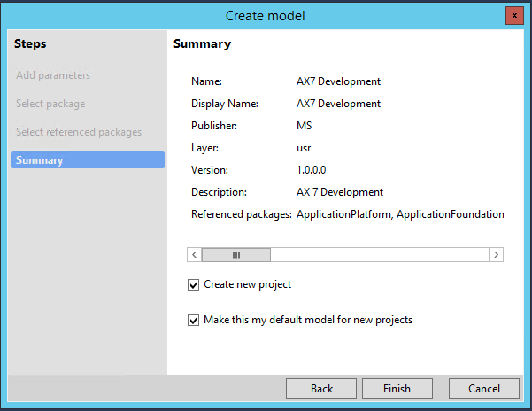Image resolution: width=532 pixels, height=411 pixels.
Task: Click the Create model title bar
Action: (266, 15)
